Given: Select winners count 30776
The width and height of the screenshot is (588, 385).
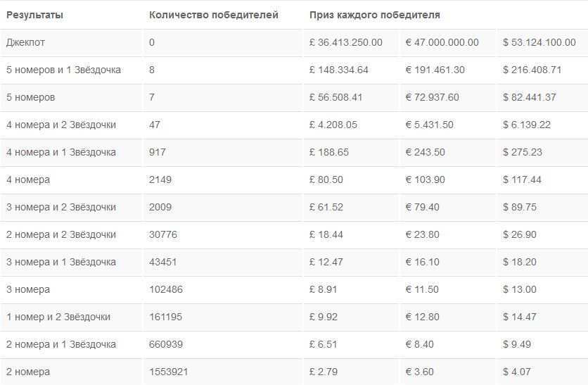Looking at the screenshot, I should click(162, 234).
